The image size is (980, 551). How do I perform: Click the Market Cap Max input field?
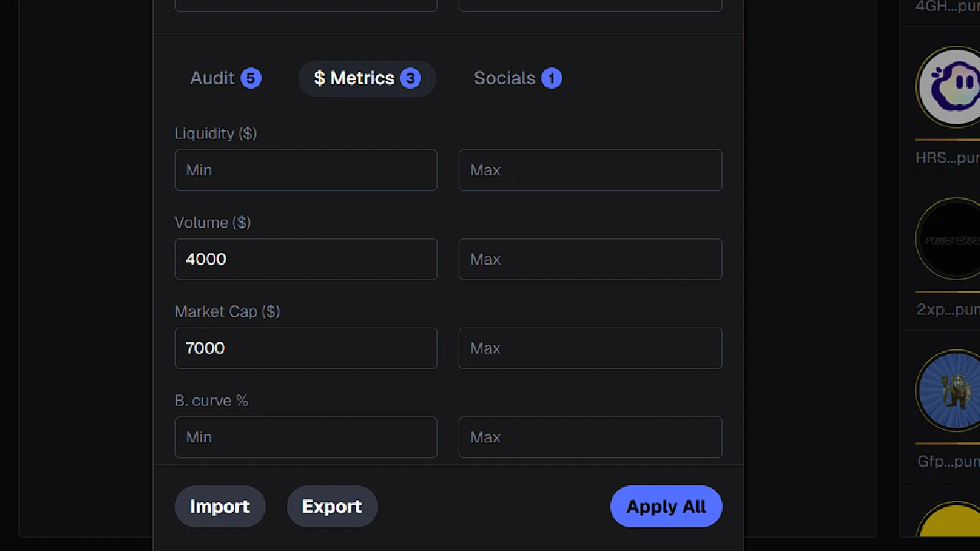coord(590,348)
